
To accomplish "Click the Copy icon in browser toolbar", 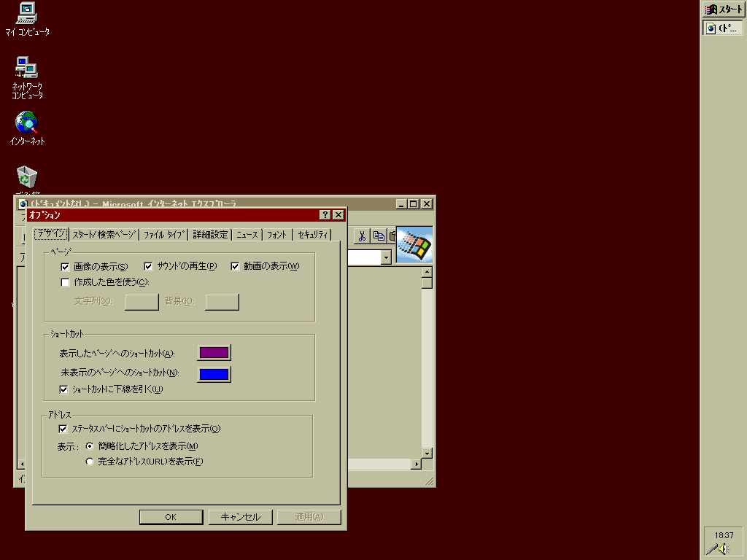I will click(379, 236).
